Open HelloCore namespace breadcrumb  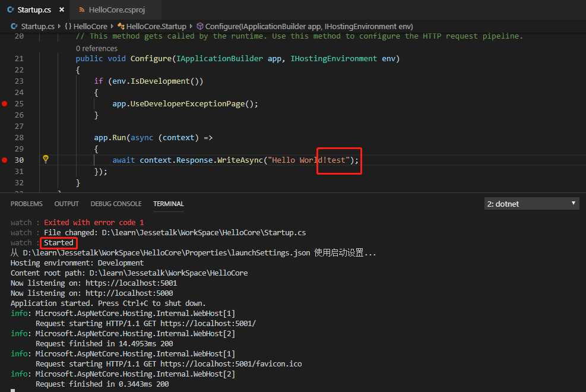coord(90,27)
